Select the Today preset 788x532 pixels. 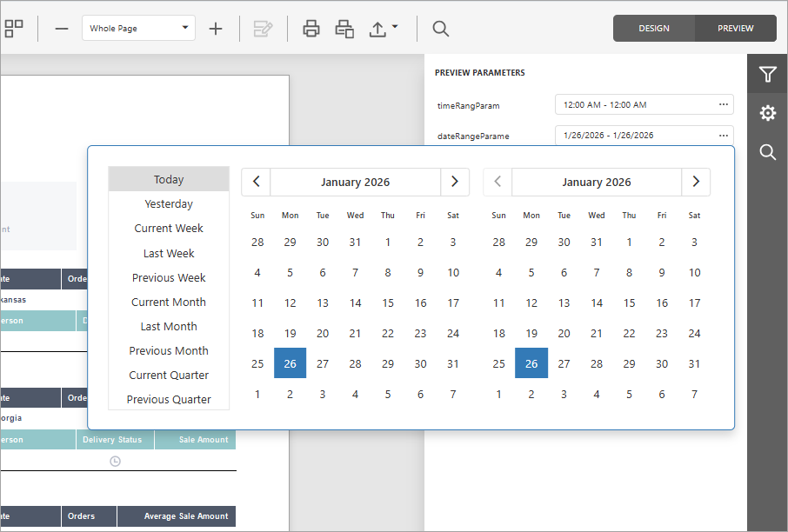click(x=169, y=179)
